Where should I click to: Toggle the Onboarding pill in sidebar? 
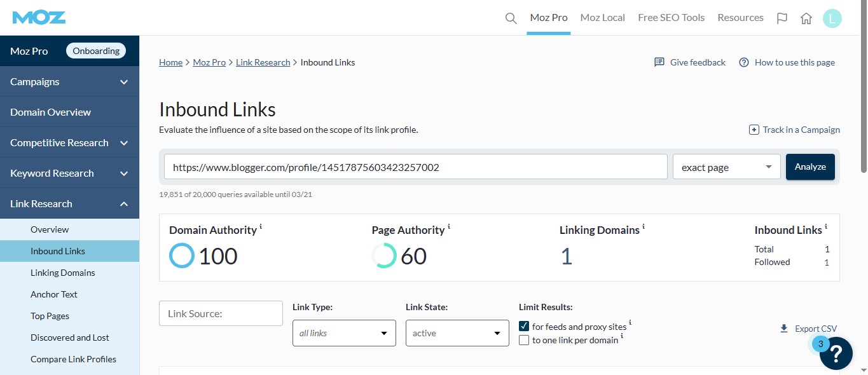click(x=96, y=51)
